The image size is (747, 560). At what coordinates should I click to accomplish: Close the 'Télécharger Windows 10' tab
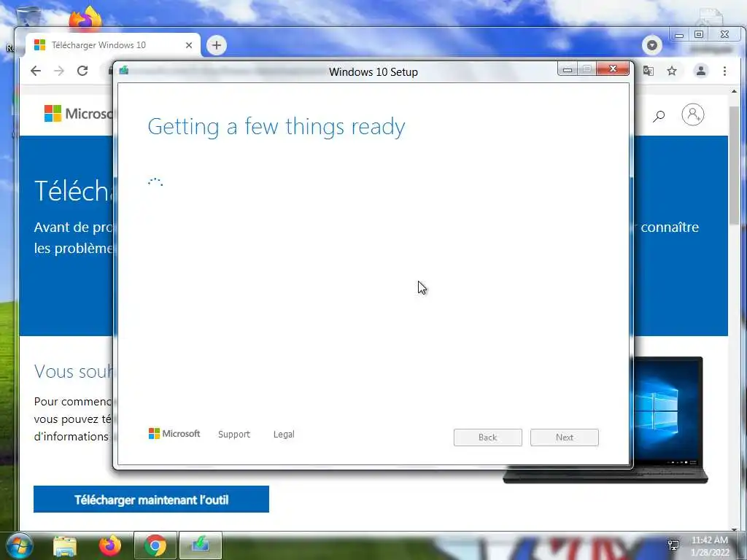coord(189,45)
